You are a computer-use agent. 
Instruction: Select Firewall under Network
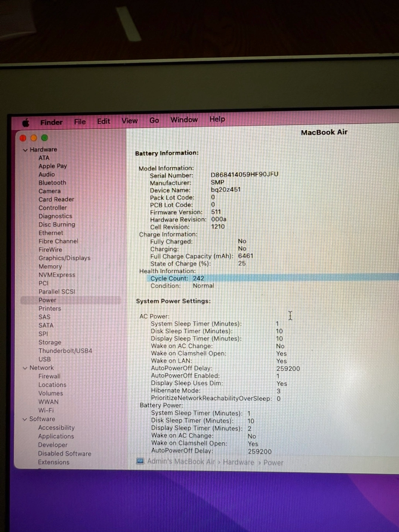(x=50, y=376)
